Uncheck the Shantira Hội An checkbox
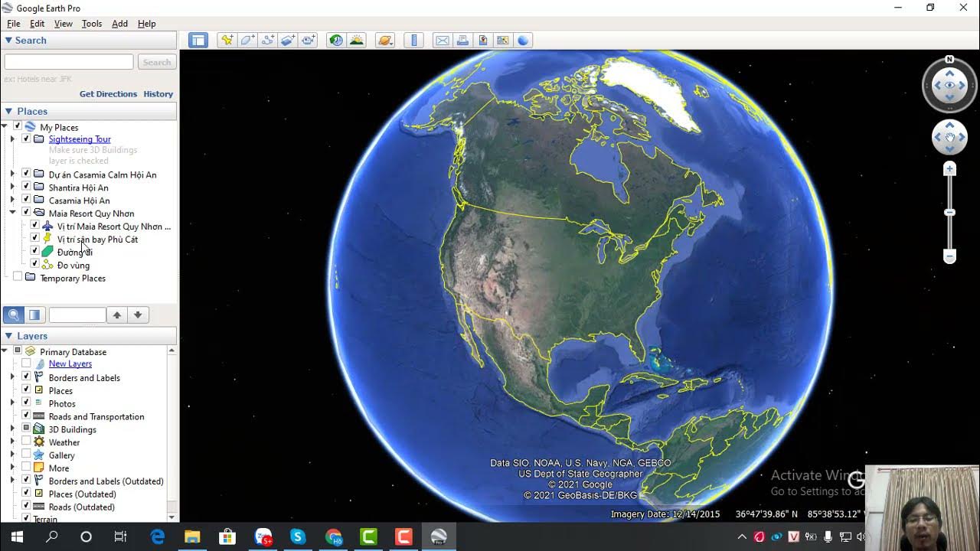The width and height of the screenshot is (980, 551). 26,187
